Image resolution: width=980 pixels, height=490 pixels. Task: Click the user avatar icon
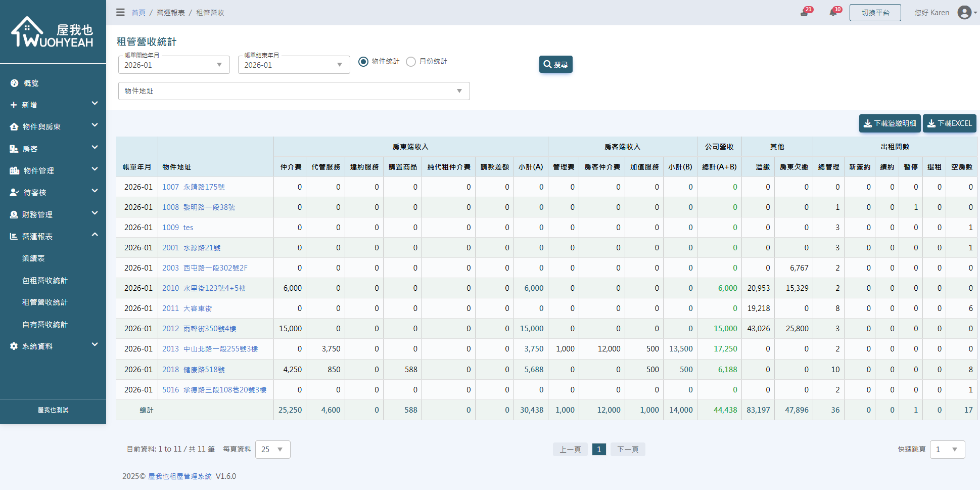click(x=964, y=13)
